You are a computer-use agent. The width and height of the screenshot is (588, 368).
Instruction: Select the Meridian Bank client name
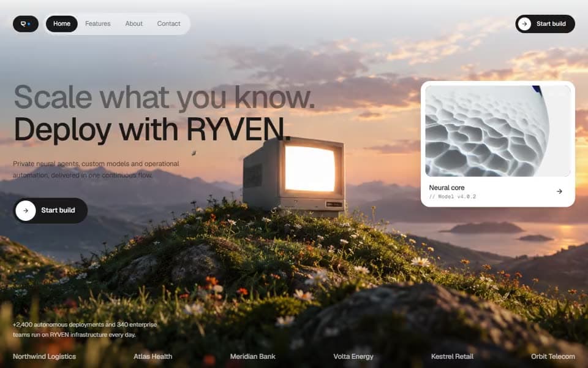click(x=253, y=356)
